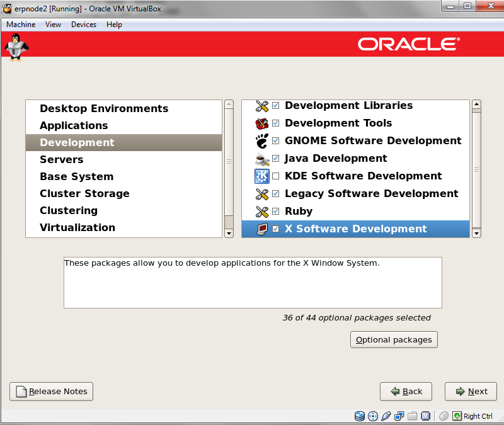Select the Applications category

coord(123,125)
